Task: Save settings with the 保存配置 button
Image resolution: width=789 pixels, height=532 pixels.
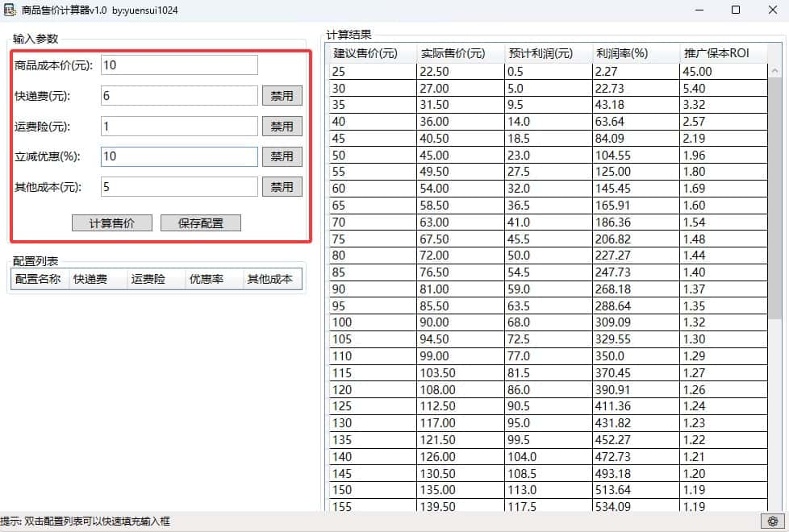Action: [x=200, y=223]
